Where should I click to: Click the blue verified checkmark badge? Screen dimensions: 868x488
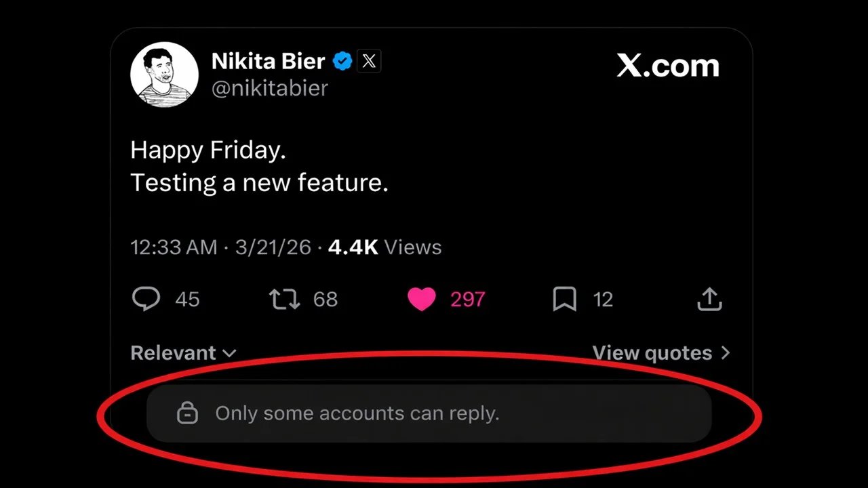click(342, 62)
